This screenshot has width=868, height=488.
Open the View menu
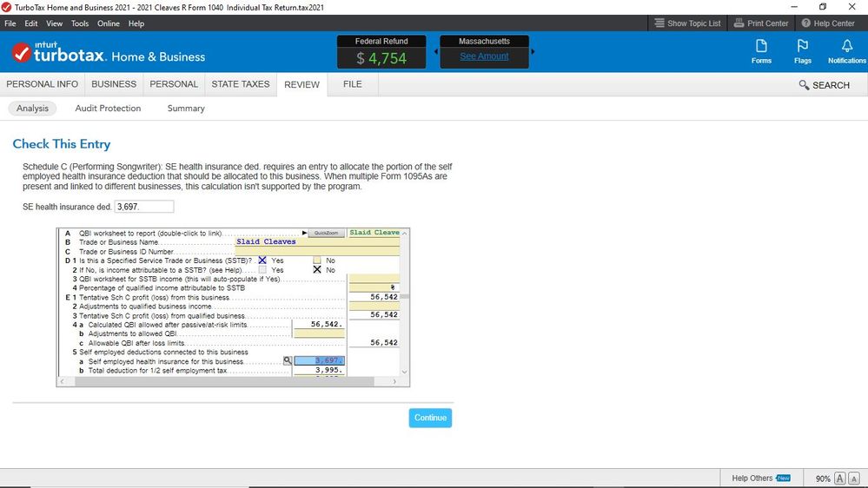pos(54,23)
